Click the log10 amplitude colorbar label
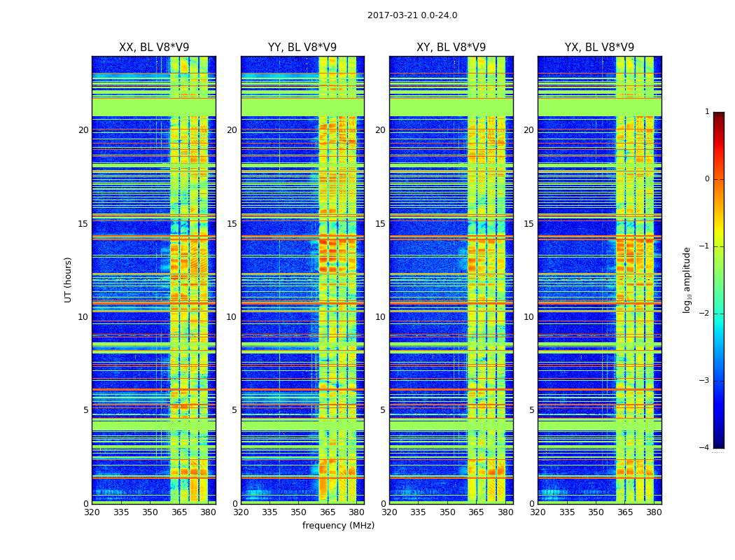 tap(687, 280)
